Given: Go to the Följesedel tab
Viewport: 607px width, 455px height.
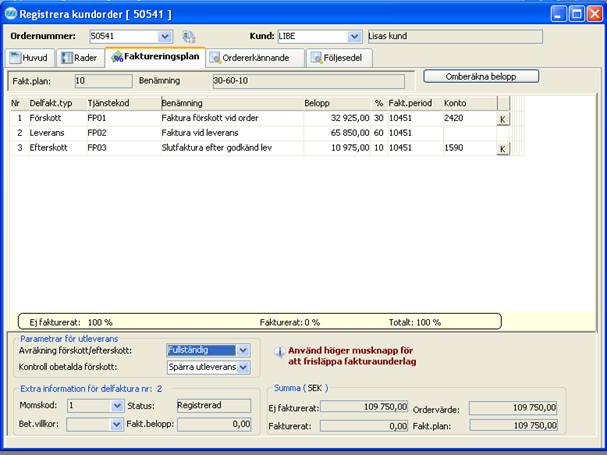Looking at the screenshot, I should [x=339, y=58].
